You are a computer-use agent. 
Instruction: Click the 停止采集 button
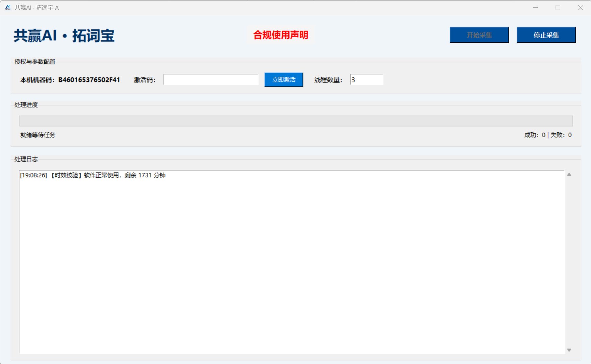[546, 35]
